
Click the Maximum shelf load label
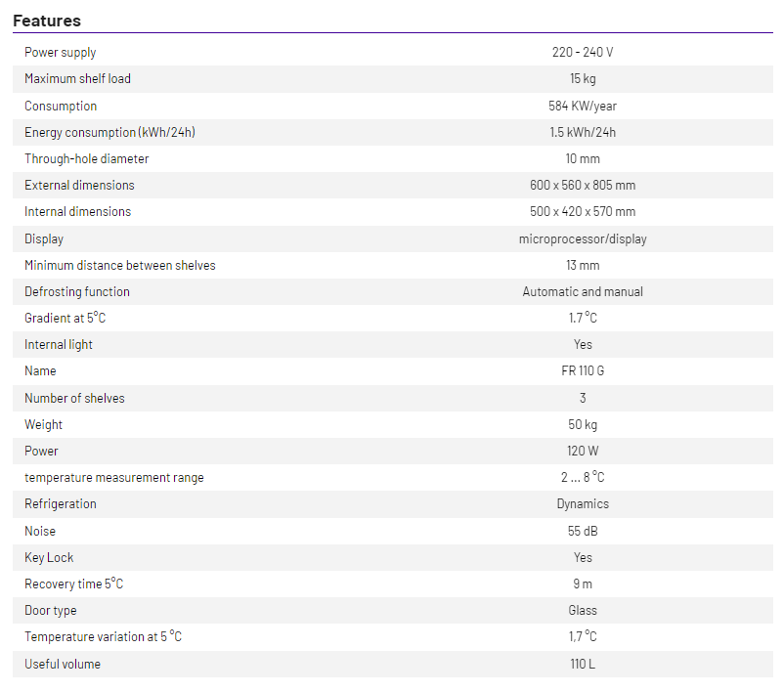click(77, 79)
